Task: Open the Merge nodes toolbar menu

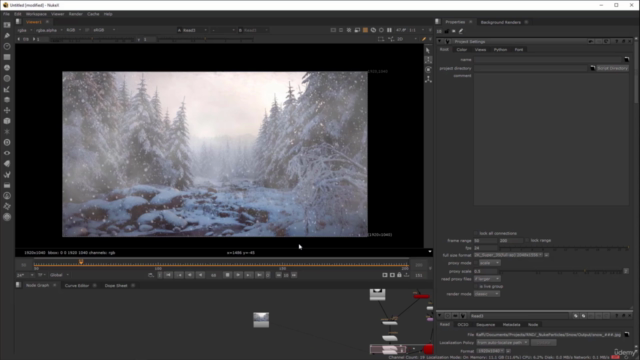Action: coord(7,100)
